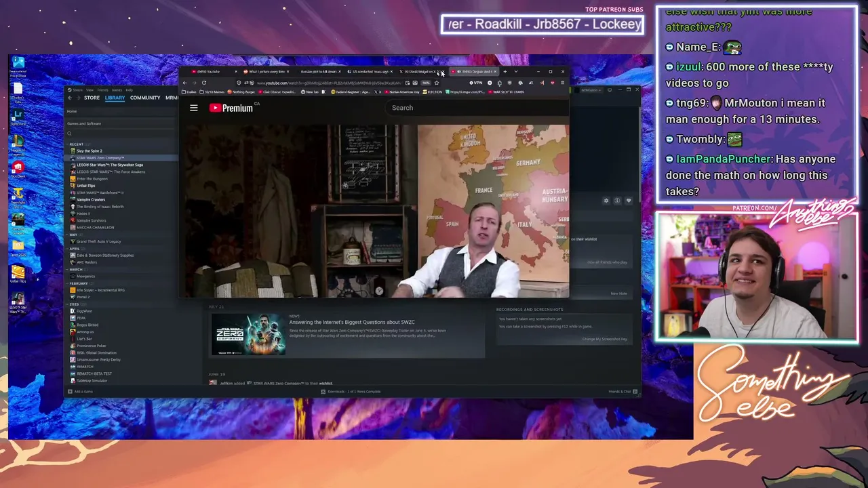Open the browser extensions puzzle icon
Viewport: 868px width, 488px height.
(x=500, y=83)
